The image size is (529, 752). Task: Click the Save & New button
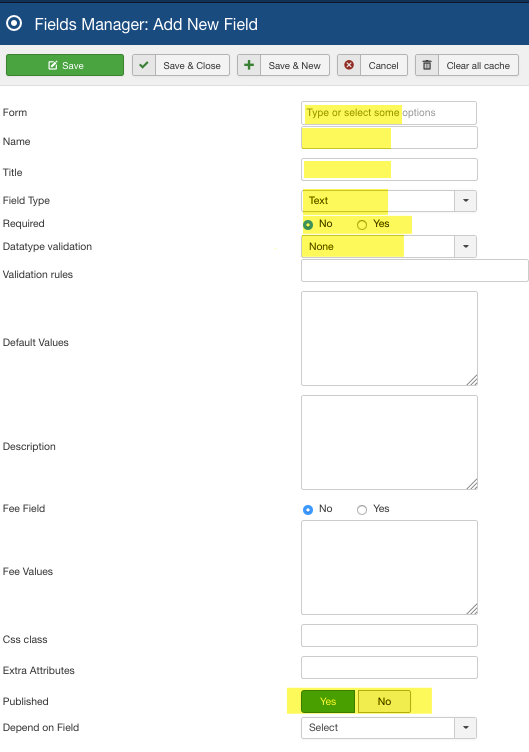point(283,65)
